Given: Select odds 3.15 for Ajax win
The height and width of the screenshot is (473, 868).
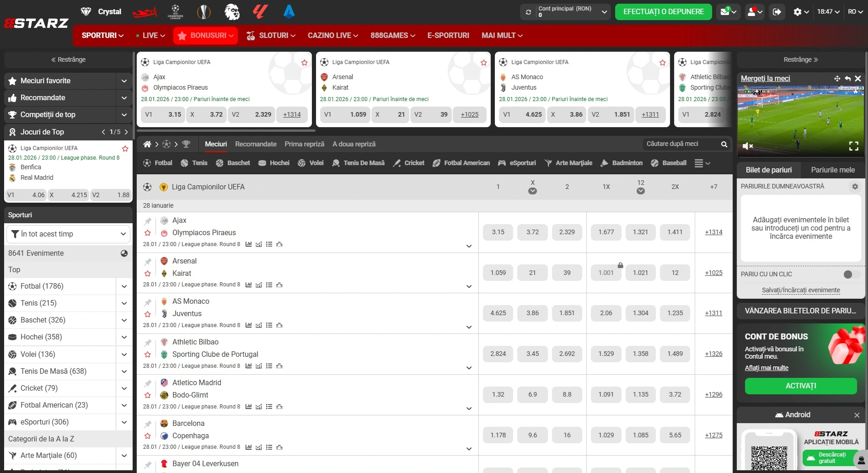Looking at the screenshot, I should tap(498, 232).
